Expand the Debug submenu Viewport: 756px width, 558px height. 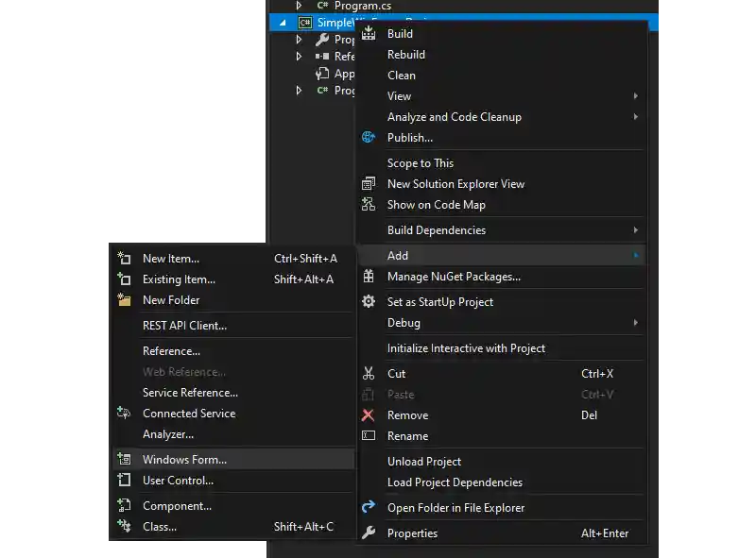pos(635,323)
